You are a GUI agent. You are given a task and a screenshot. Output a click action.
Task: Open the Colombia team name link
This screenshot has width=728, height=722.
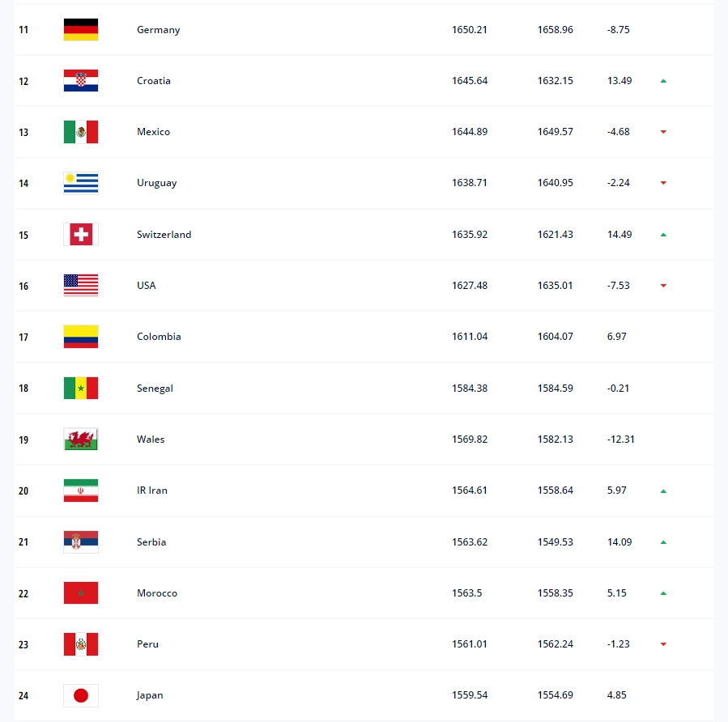(x=159, y=337)
